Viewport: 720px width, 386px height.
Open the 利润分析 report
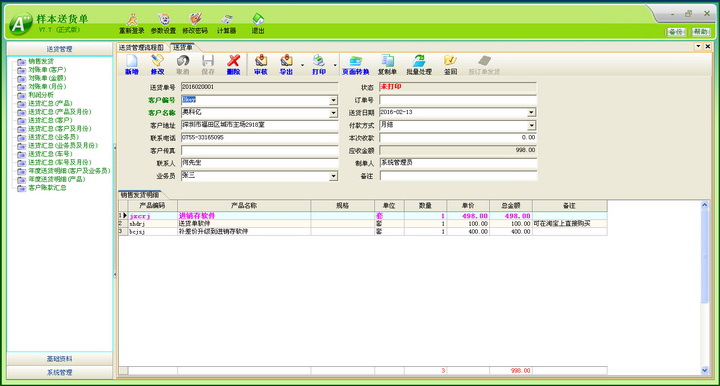(x=40, y=95)
